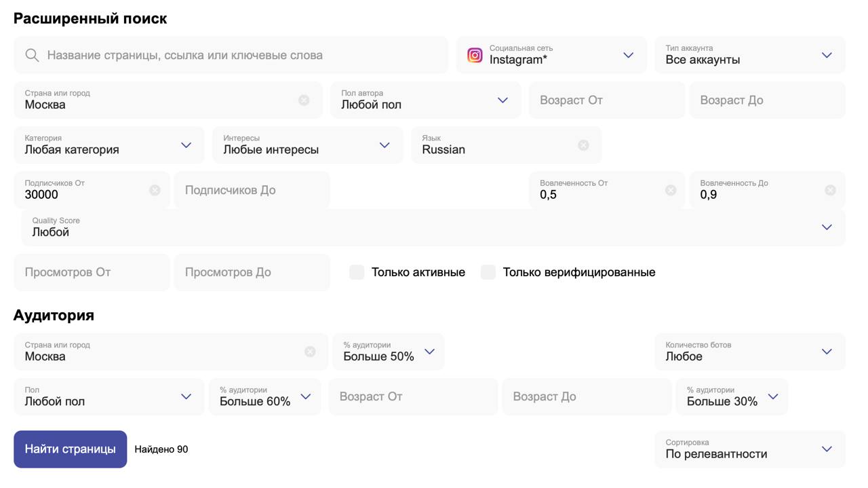This screenshot has height=488, width=868.
Task: Focus the audience Возраст До field
Action: 587,396
